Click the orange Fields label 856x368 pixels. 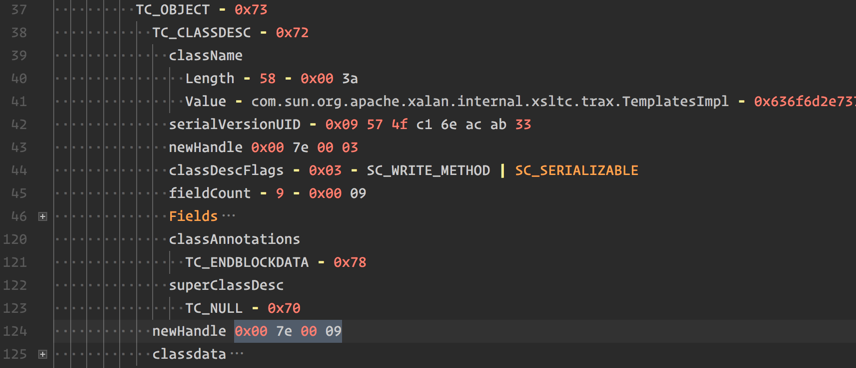point(193,216)
